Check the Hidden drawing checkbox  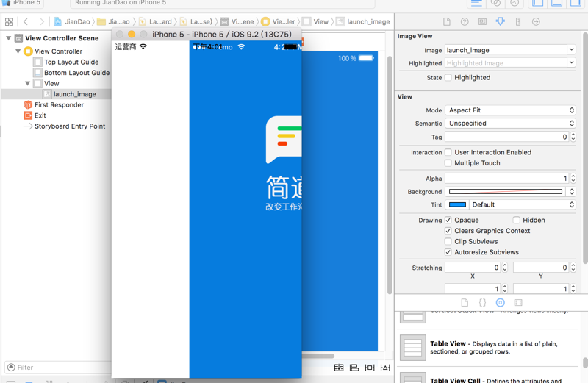click(x=517, y=221)
